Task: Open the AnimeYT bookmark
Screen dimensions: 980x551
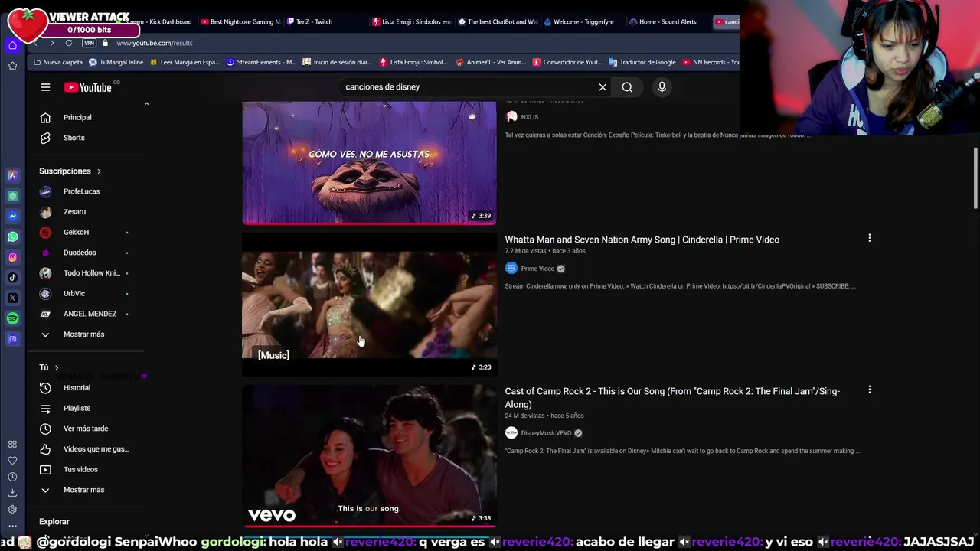Action: [491, 62]
